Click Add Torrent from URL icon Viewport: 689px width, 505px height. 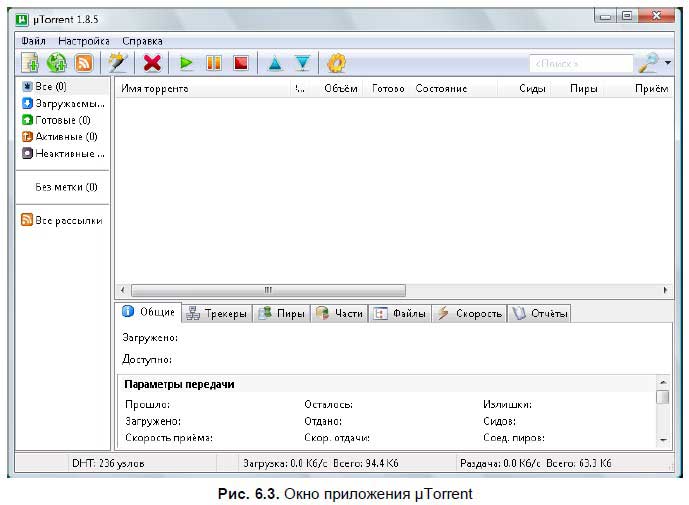57,63
